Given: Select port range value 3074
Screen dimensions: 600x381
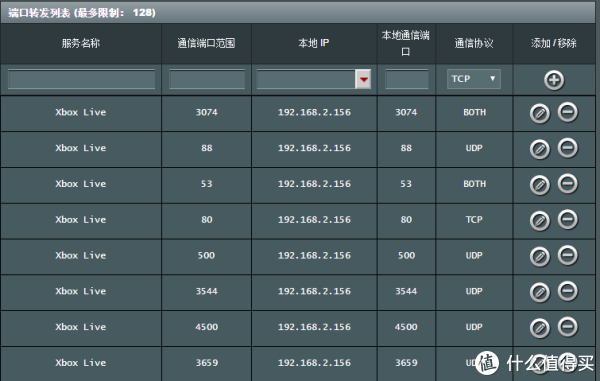Looking at the screenshot, I should tap(207, 112).
